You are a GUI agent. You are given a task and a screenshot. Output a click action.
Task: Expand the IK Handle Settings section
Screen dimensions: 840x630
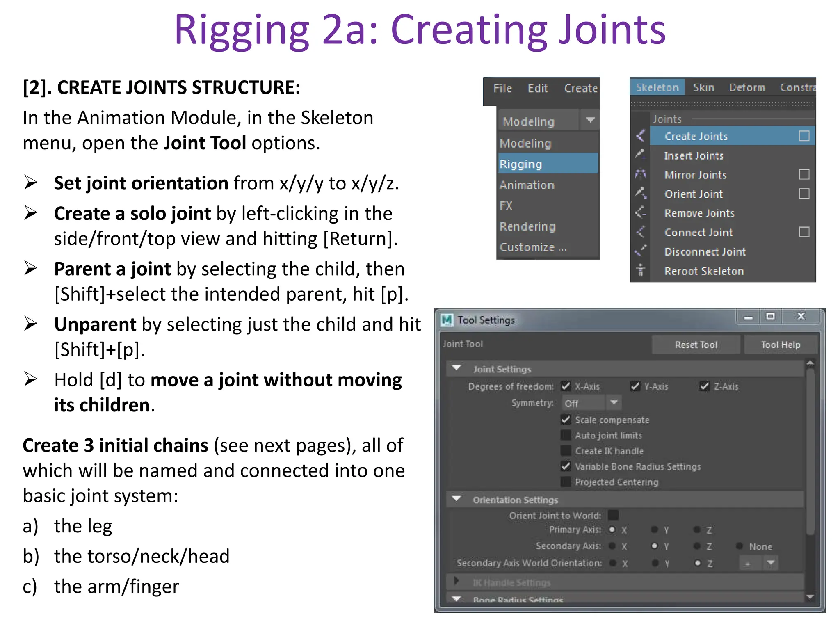[457, 581]
